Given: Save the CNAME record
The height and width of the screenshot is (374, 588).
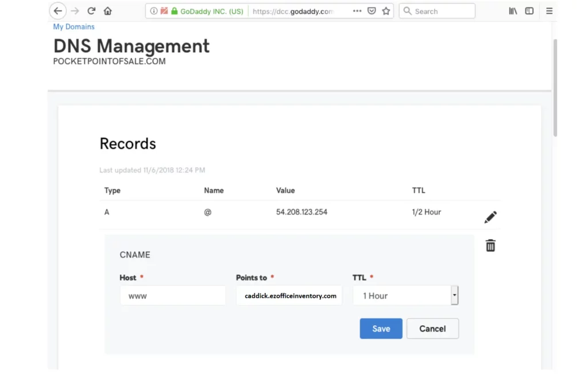Looking at the screenshot, I should [x=381, y=328].
